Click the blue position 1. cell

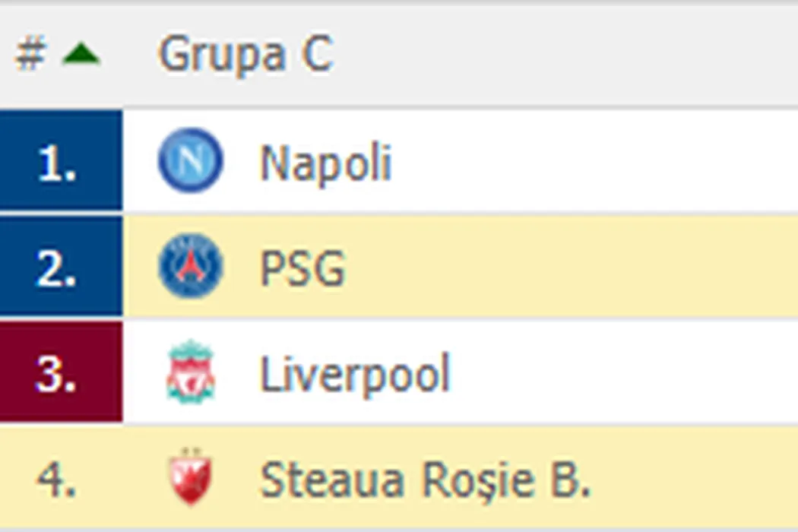tap(60, 161)
